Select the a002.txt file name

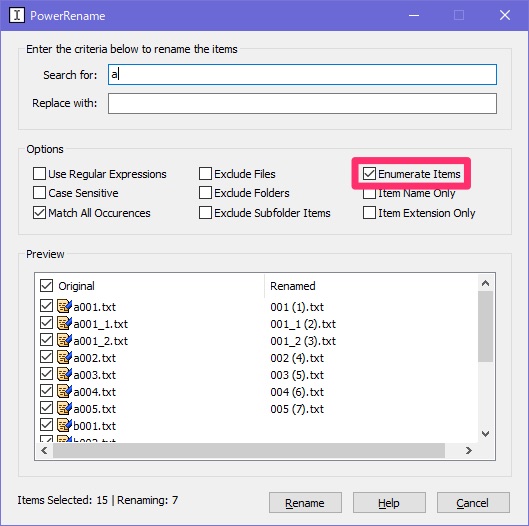pos(94,358)
